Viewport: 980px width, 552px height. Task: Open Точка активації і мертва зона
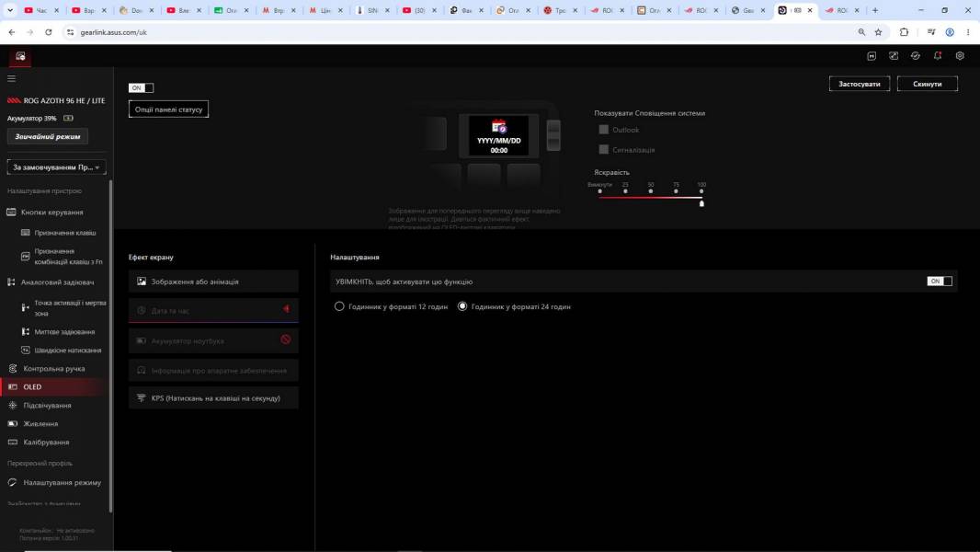(x=70, y=307)
